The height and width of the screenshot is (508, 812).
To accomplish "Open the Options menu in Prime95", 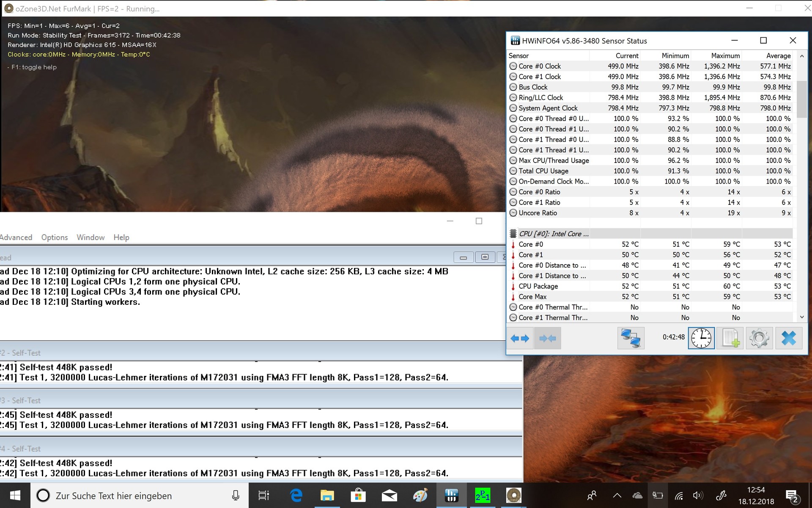I will (55, 237).
